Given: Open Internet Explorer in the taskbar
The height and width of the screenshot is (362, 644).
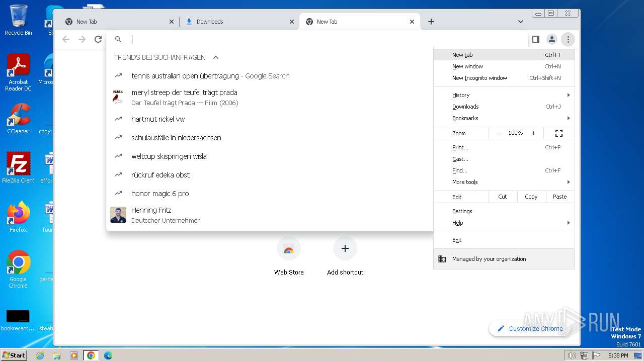Looking at the screenshot, I should tap(40, 355).
